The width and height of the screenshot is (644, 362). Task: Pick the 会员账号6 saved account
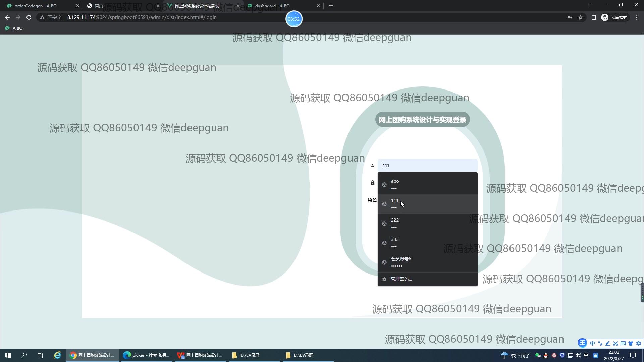(427, 262)
